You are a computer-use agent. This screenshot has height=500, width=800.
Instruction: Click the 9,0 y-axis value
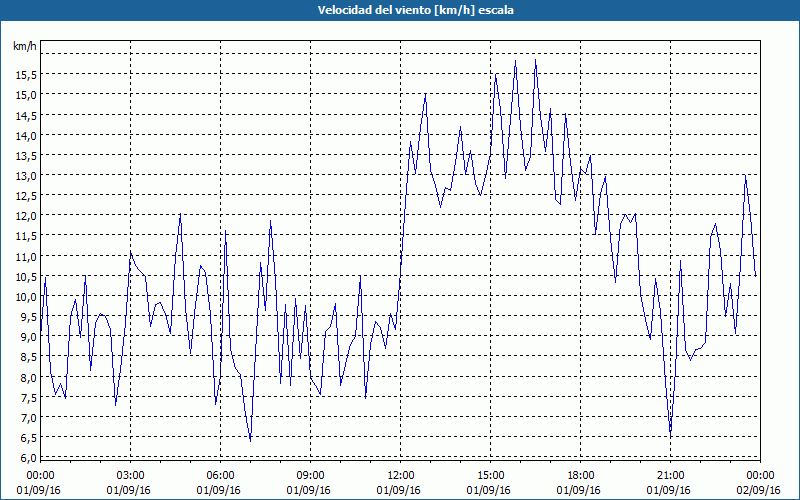pyautogui.click(x=29, y=337)
